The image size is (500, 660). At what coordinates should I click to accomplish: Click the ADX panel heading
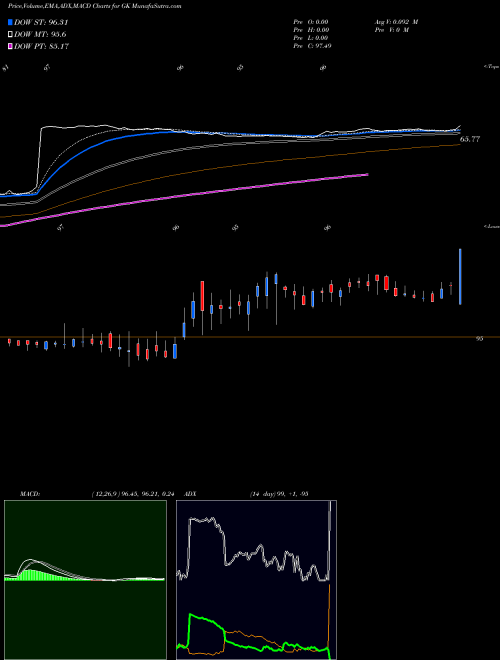[x=190, y=494]
